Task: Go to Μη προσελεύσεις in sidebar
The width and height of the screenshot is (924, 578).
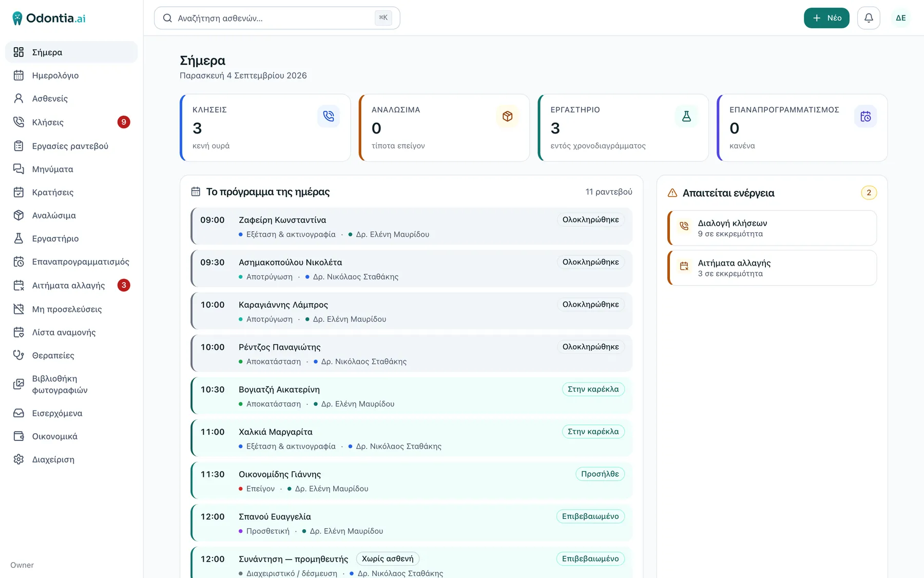Action: [71, 309]
